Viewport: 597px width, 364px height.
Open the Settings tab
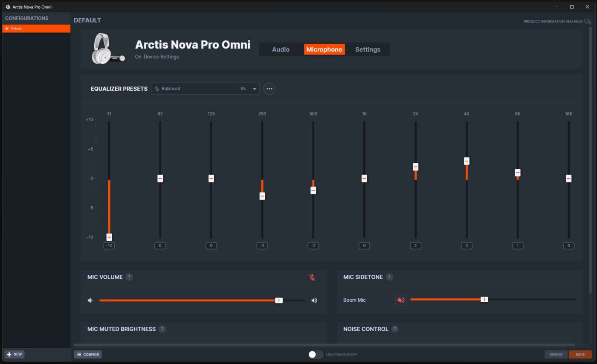368,49
